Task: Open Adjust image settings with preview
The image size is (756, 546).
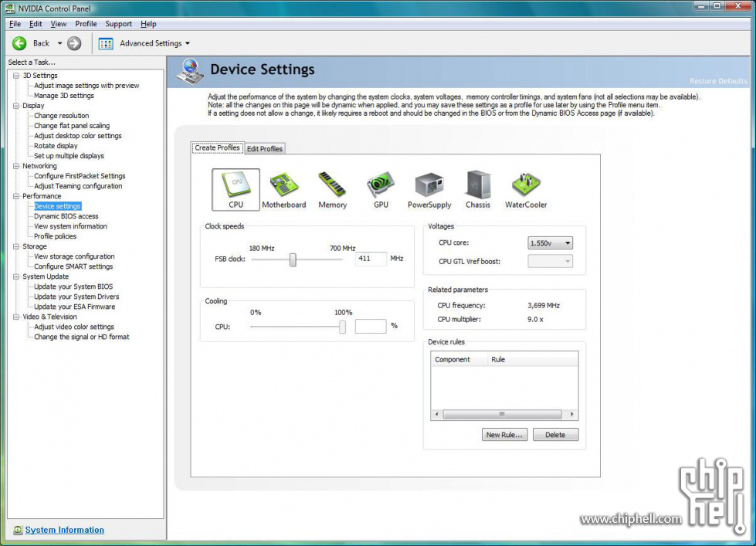Action: tap(86, 86)
